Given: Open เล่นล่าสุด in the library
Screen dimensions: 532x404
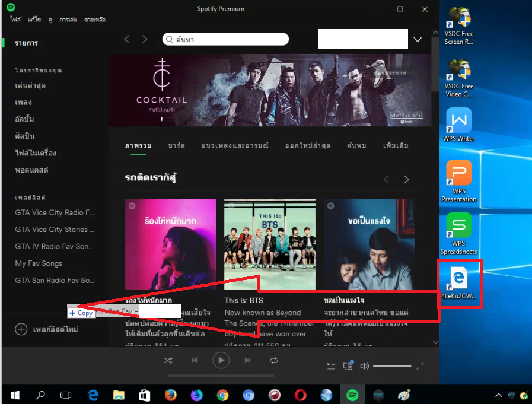Looking at the screenshot, I should click(x=30, y=85).
